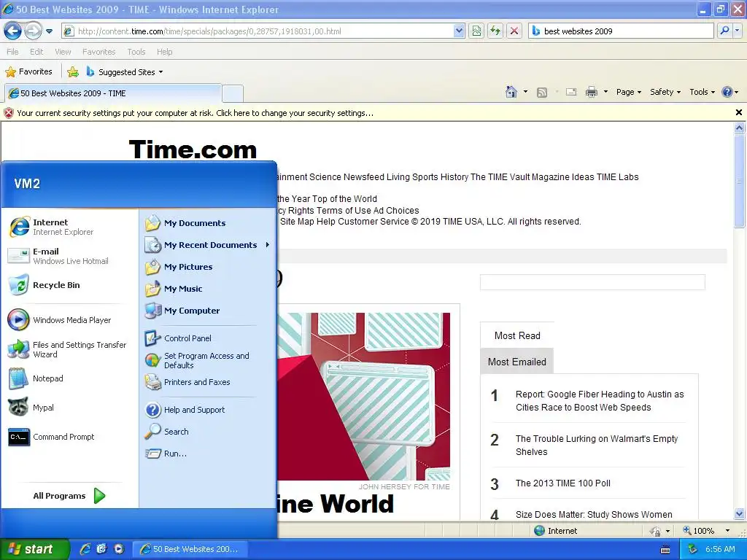Switch to the Most Read tab

coord(517,335)
